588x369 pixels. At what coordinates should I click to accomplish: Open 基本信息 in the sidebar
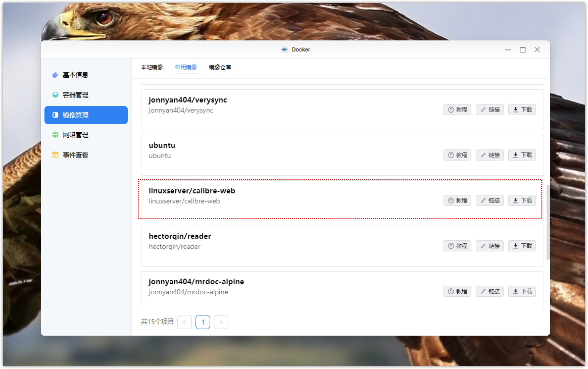(x=86, y=75)
